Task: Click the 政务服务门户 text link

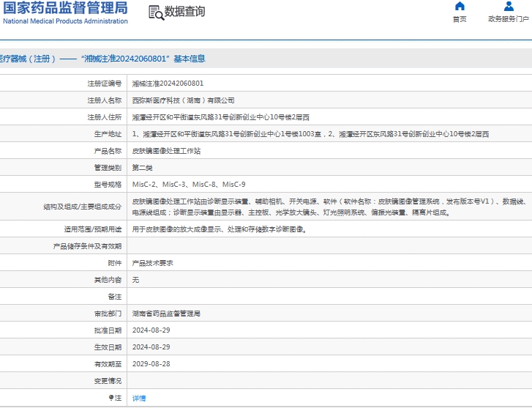Action: [509, 19]
